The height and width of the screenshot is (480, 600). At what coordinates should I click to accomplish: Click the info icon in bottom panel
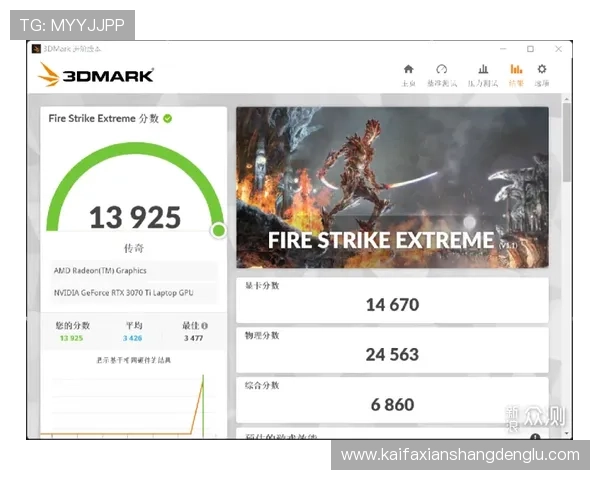535,437
